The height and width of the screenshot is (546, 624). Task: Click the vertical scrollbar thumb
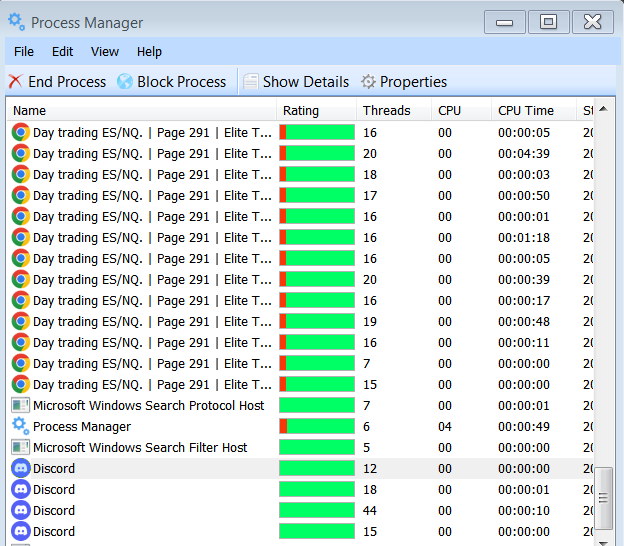click(603, 498)
